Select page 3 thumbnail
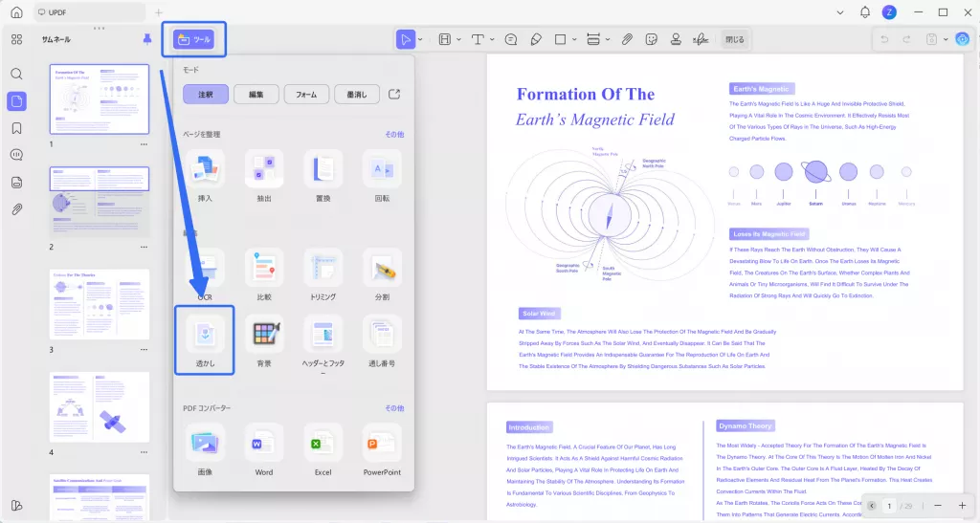 click(100, 304)
